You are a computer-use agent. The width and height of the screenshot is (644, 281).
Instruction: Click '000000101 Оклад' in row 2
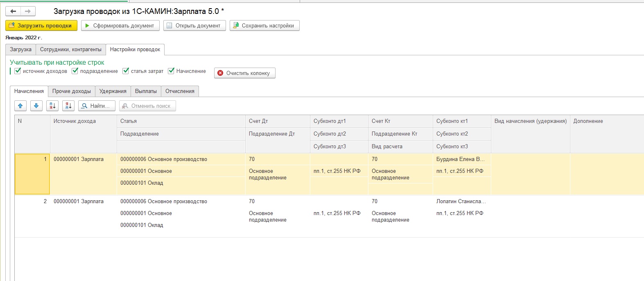(142, 225)
